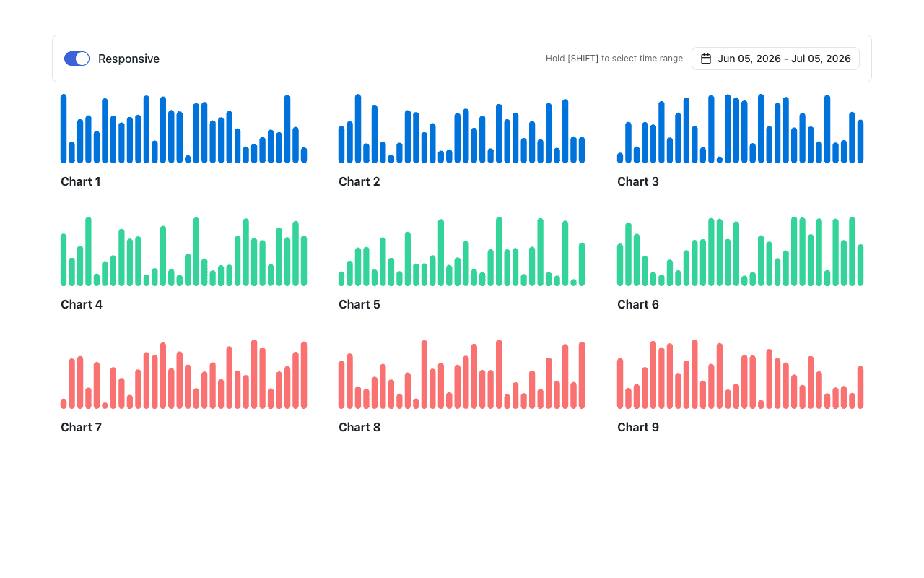Viewport: 924px width, 578px height.
Task: Click the Hold SHIFT hint text
Action: click(614, 59)
